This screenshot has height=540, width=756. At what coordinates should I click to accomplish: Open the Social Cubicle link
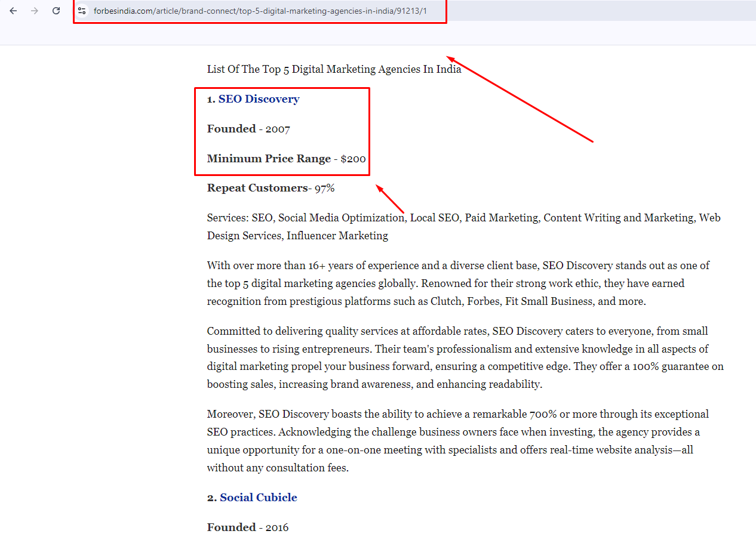[258, 498]
